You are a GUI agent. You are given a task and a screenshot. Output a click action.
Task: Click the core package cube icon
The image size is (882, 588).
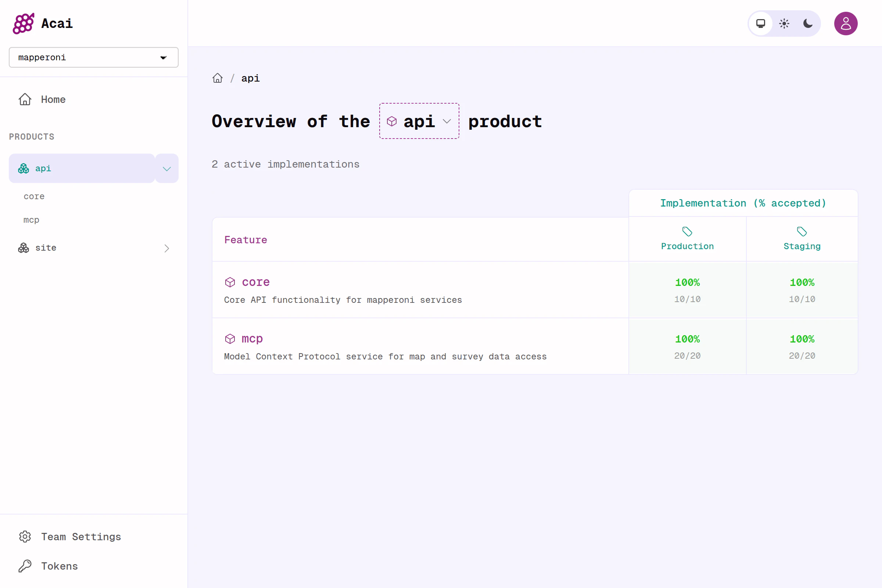click(230, 282)
